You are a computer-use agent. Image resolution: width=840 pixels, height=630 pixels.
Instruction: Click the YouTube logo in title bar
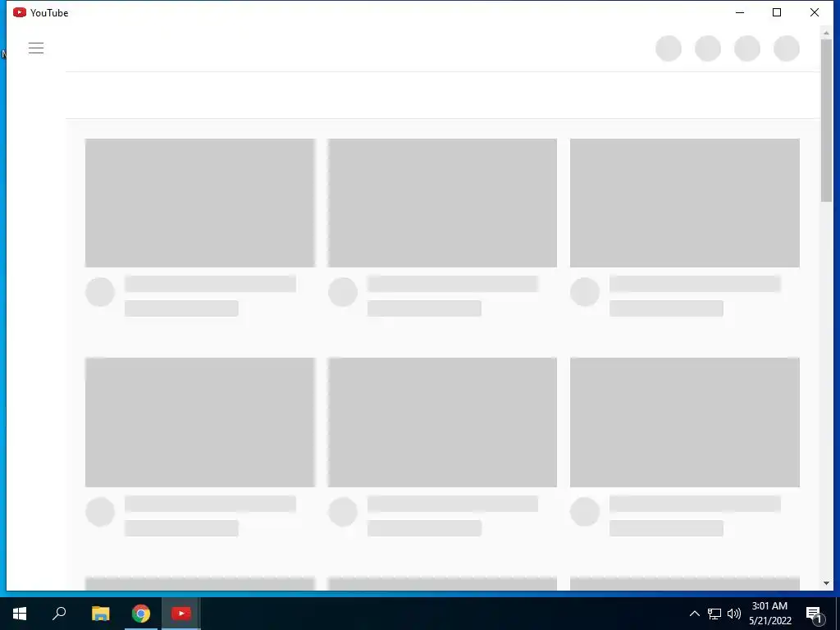click(20, 12)
